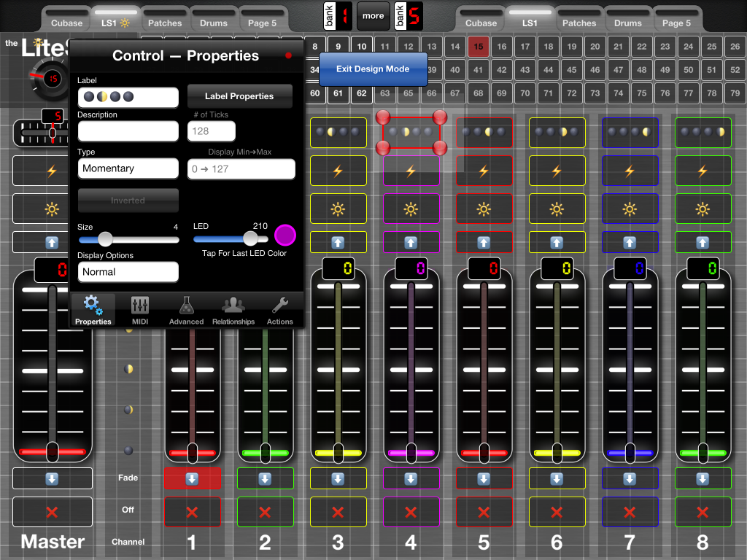Tap the up-arrow button on channel 3
Image resolution: width=747 pixels, height=560 pixels.
pyautogui.click(x=338, y=242)
